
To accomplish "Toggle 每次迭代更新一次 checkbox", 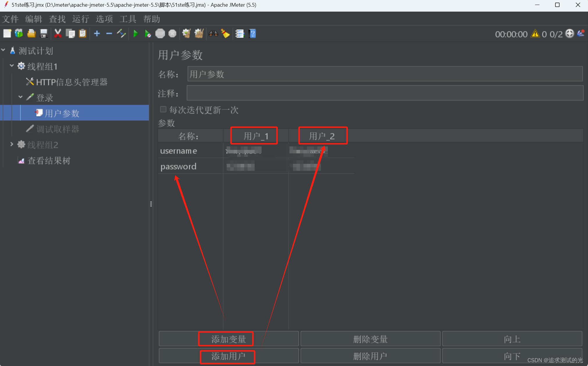I will click(163, 110).
